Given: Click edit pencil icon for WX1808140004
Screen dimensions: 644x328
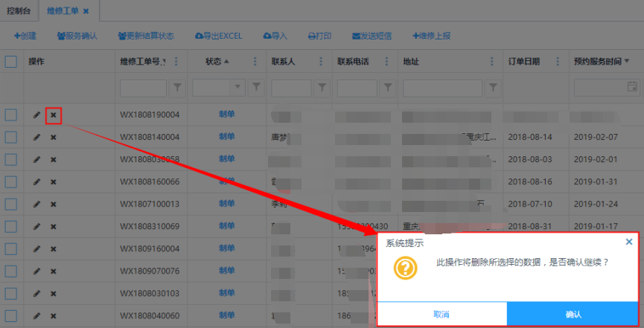Looking at the screenshot, I should (x=36, y=138).
